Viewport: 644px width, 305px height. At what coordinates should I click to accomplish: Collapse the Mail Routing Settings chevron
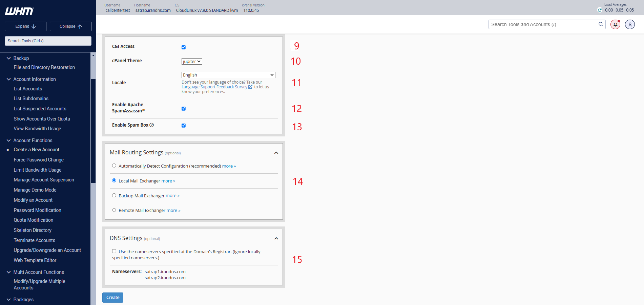[276, 153]
